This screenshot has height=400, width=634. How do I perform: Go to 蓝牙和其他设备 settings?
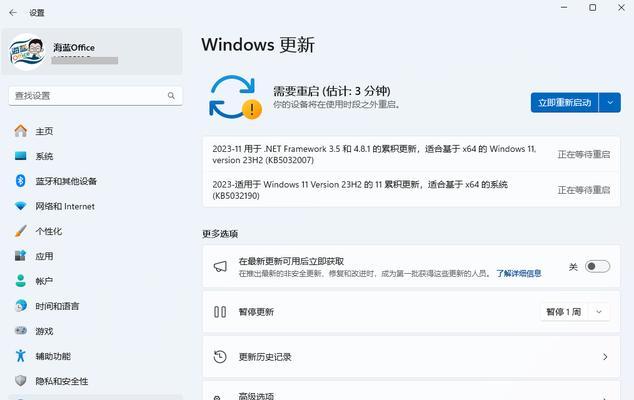(66, 181)
